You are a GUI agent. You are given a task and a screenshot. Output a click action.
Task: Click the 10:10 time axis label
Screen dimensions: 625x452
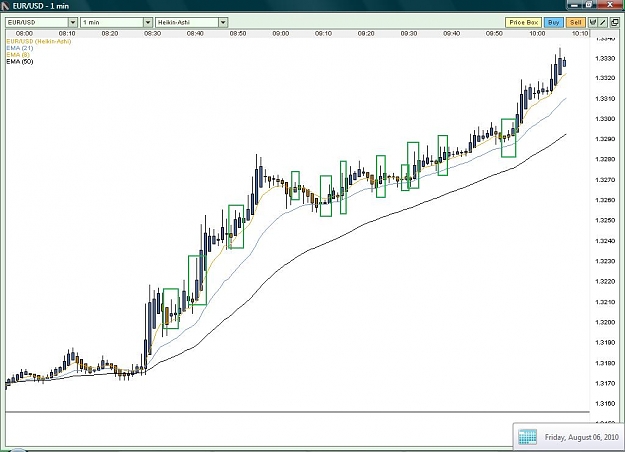[580, 33]
